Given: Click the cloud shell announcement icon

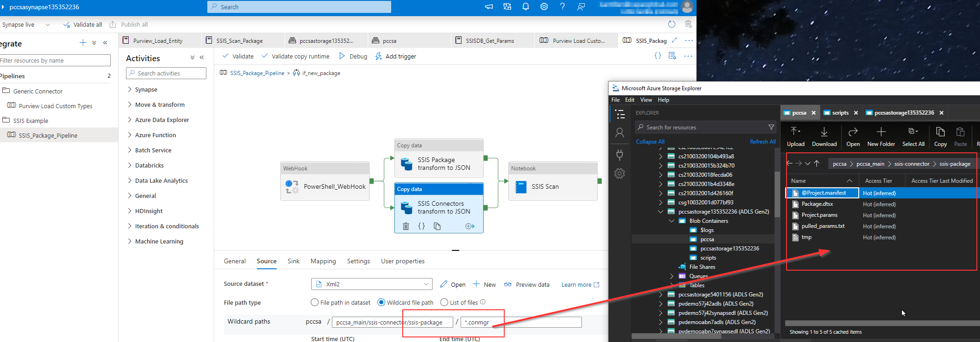Looking at the screenshot, I should click(489, 6).
